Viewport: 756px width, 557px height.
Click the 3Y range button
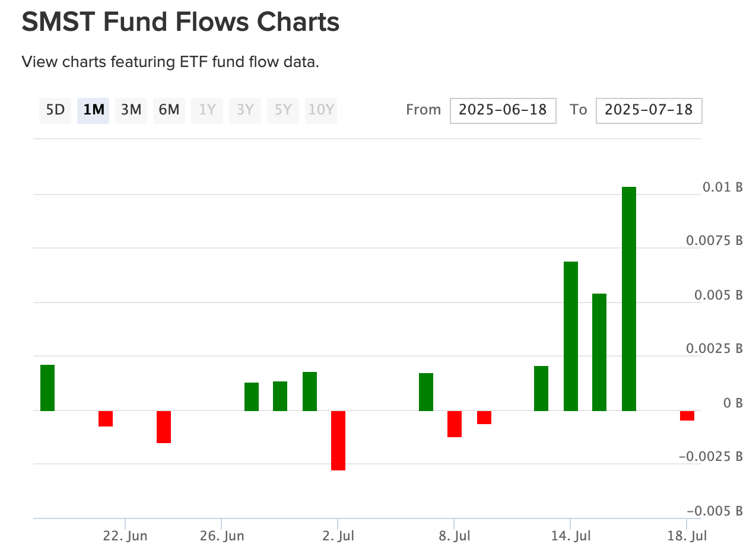pos(245,110)
